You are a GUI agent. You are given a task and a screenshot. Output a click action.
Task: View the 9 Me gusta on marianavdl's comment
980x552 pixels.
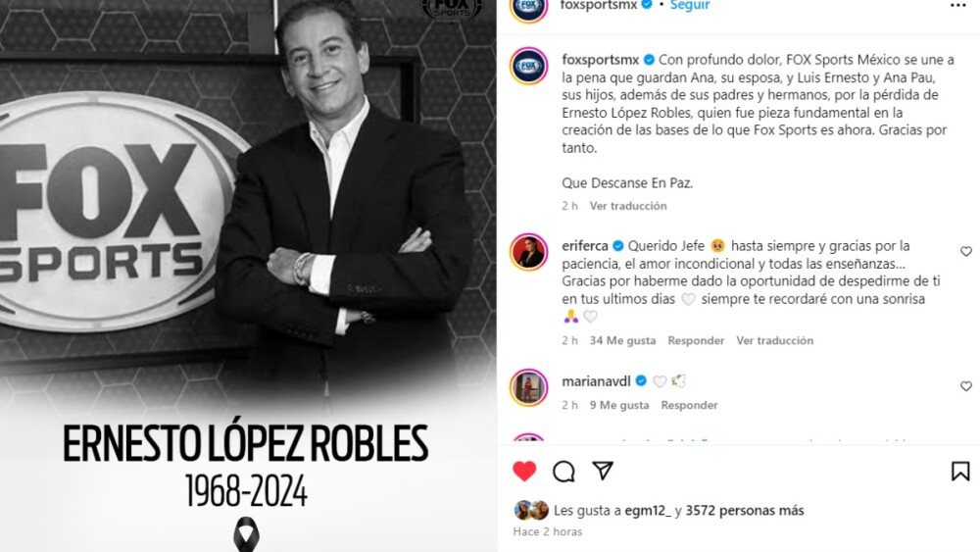619,405
